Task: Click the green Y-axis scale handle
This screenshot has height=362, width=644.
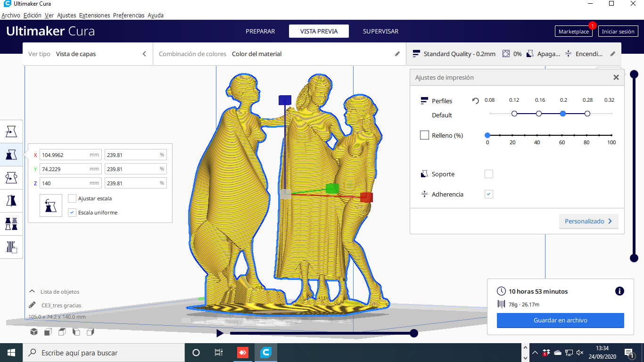Action: (x=332, y=189)
